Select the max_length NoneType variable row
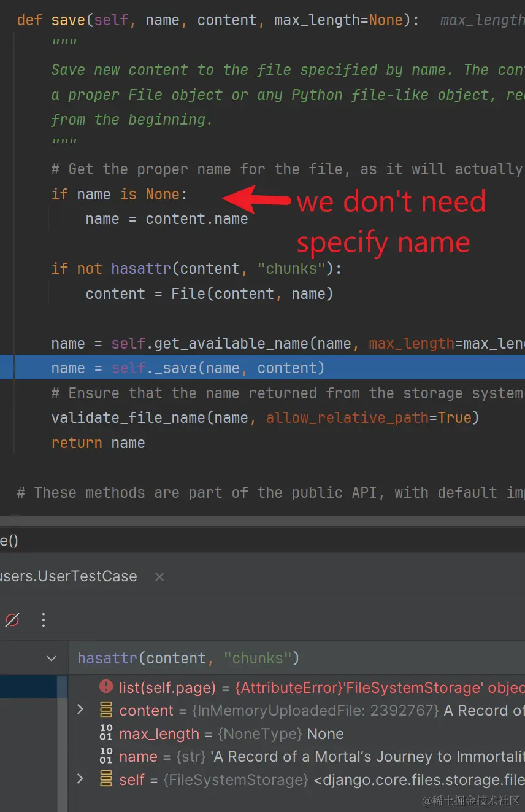Screen dimensions: 525x812 tap(297, 733)
